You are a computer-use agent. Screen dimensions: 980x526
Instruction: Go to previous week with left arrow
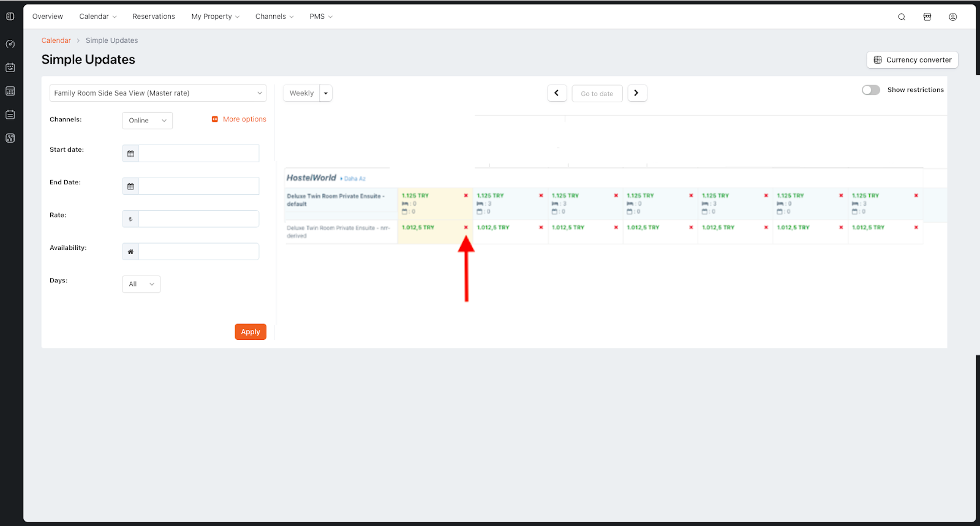557,93
